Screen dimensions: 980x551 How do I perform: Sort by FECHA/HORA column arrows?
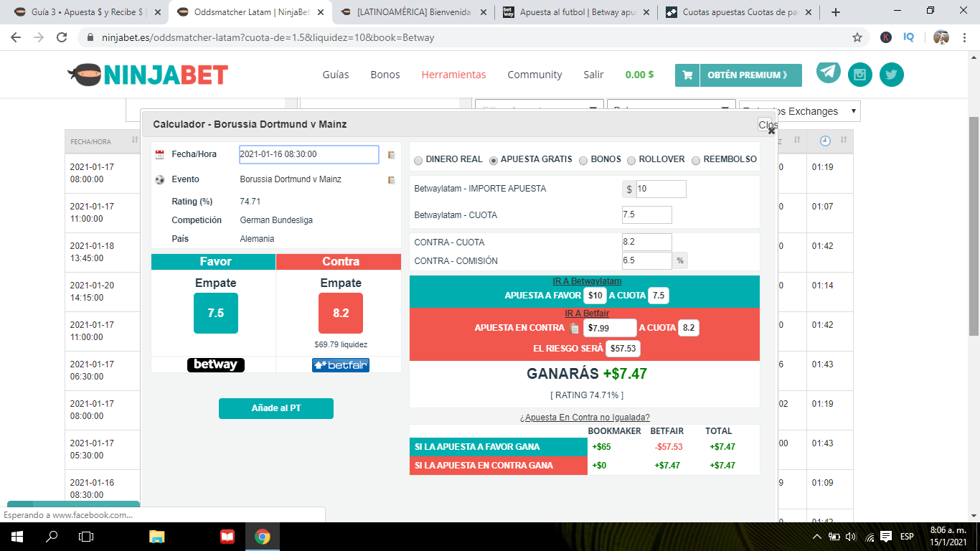pyautogui.click(x=134, y=141)
